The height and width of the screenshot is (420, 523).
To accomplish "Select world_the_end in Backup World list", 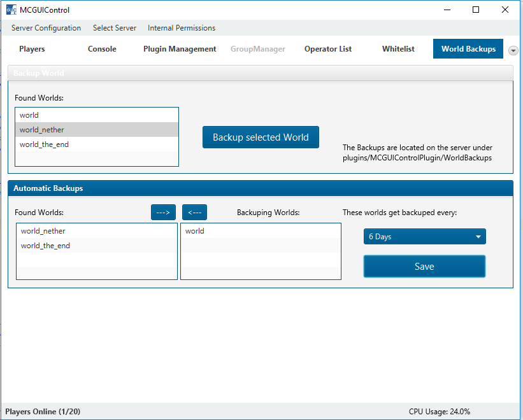I will [x=45, y=144].
